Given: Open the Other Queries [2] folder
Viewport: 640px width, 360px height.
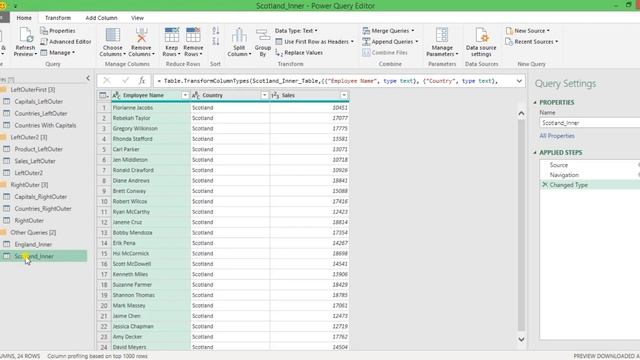Looking at the screenshot, I should [33, 233].
